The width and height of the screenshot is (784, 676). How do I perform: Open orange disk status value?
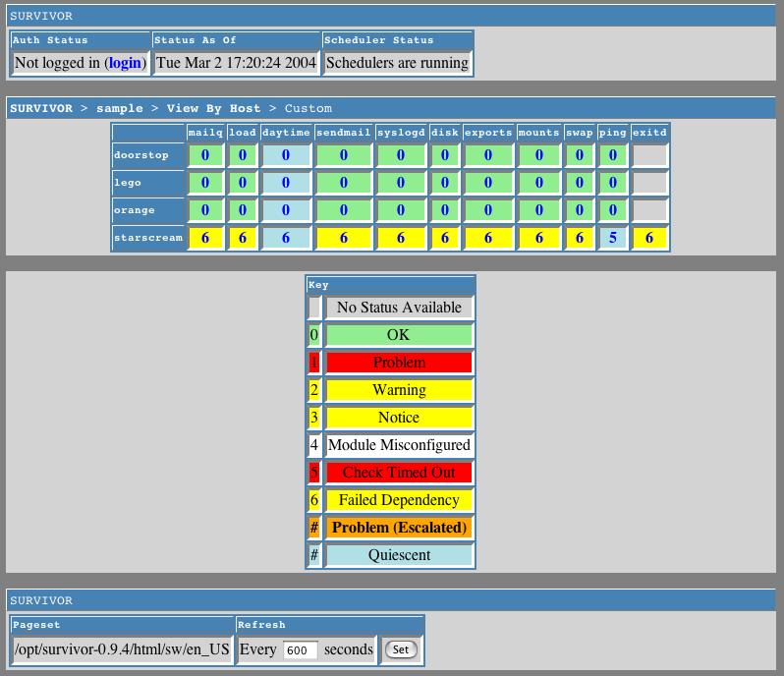[445, 210]
